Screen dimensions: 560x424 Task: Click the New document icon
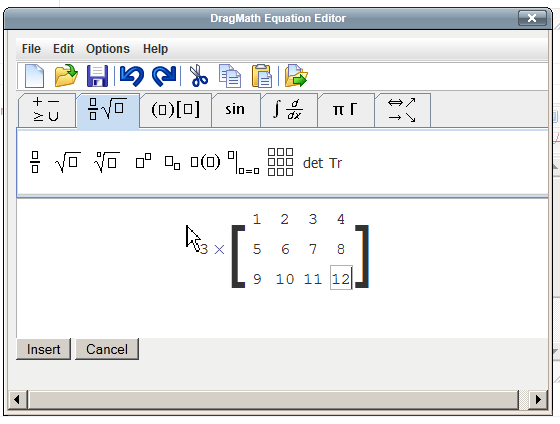click(34, 76)
